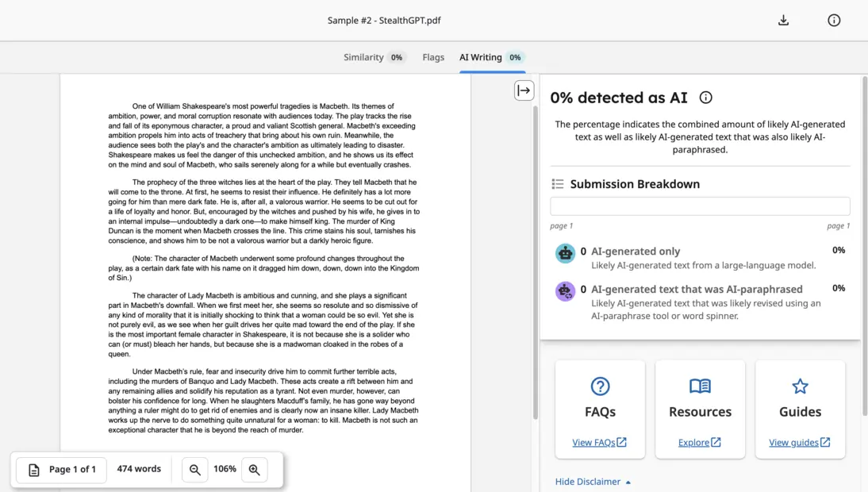Click the 474 words count
The image size is (868, 492).
139,469
